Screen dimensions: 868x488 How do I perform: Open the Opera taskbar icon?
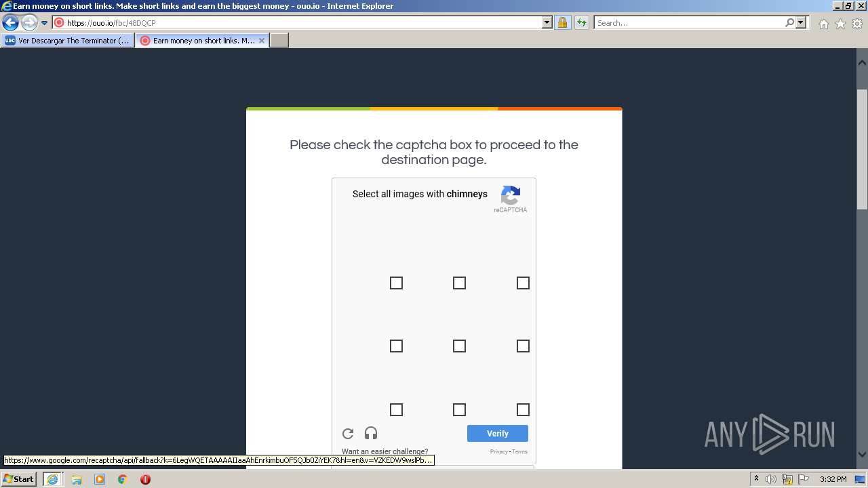(145, 479)
